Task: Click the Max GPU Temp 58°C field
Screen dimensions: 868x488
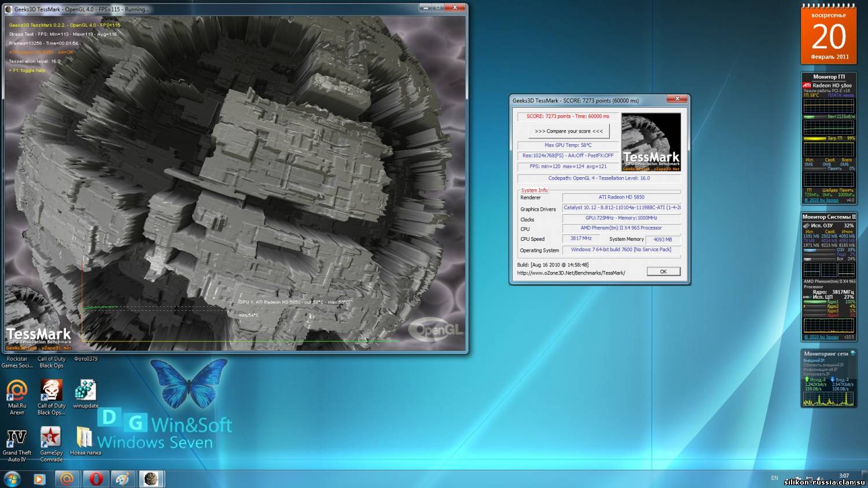Action: click(x=568, y=145)
